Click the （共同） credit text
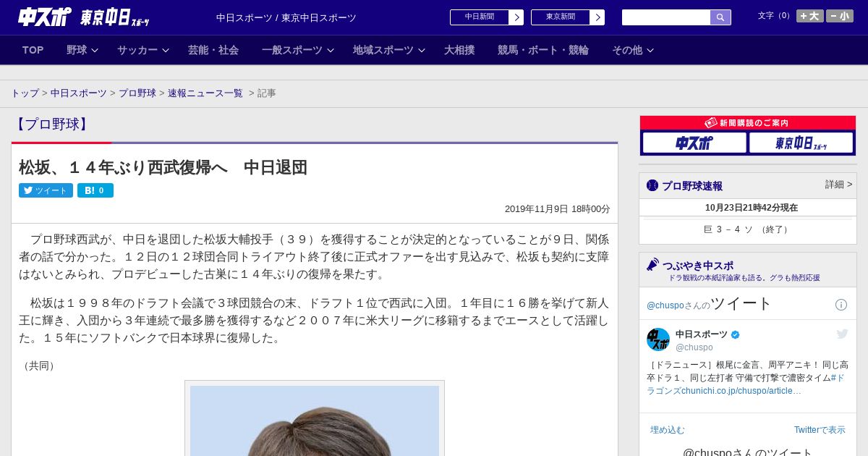Screen dimensions: 868x456 tap(40, 366)
